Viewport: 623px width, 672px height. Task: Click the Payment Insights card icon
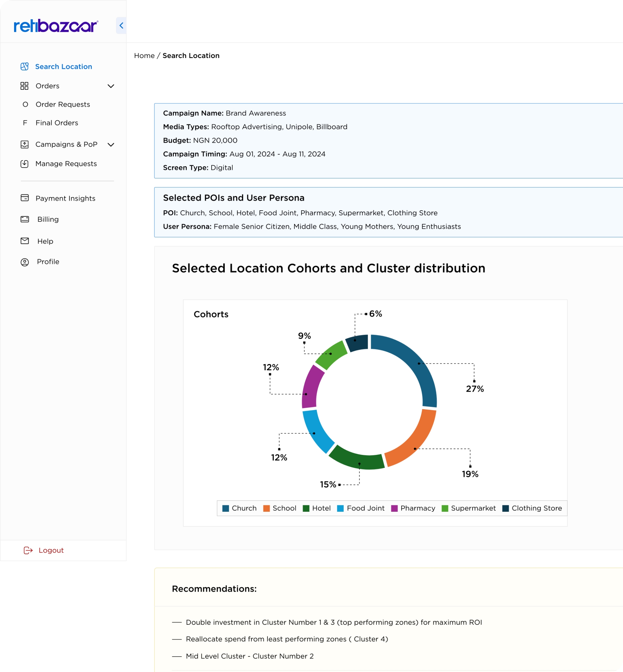tap(25, 198)
